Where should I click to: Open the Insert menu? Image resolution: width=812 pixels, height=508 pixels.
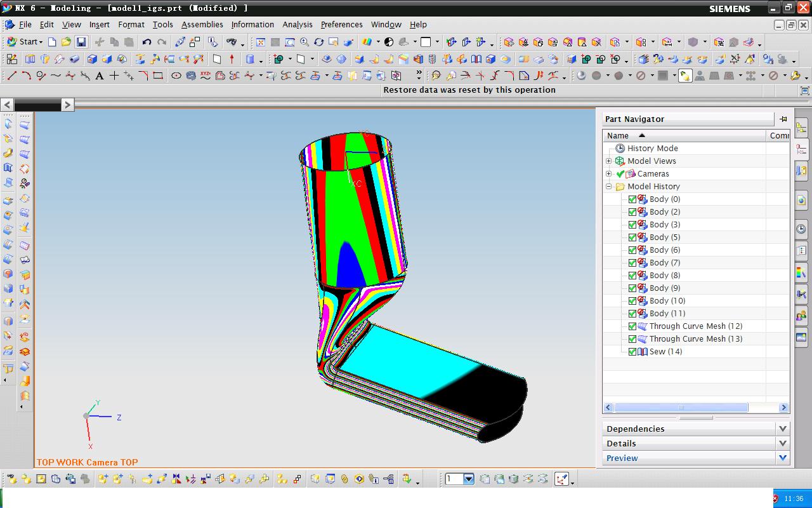(x=99, y=25)
